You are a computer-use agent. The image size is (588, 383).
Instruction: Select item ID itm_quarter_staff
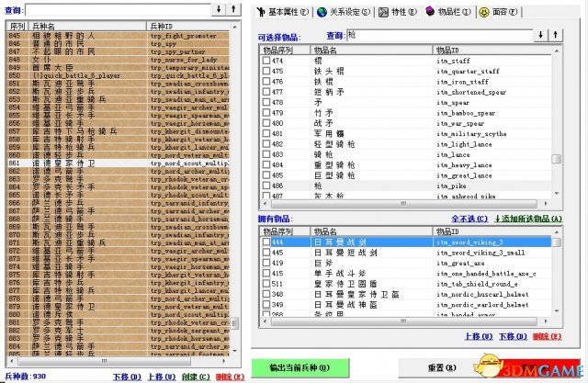(468, 72)
